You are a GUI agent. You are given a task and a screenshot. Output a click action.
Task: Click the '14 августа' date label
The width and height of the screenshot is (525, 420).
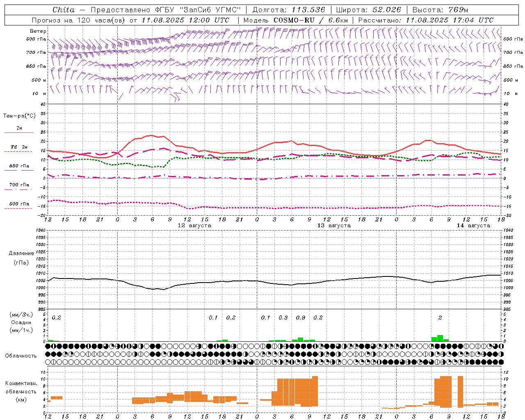point(473,226)
